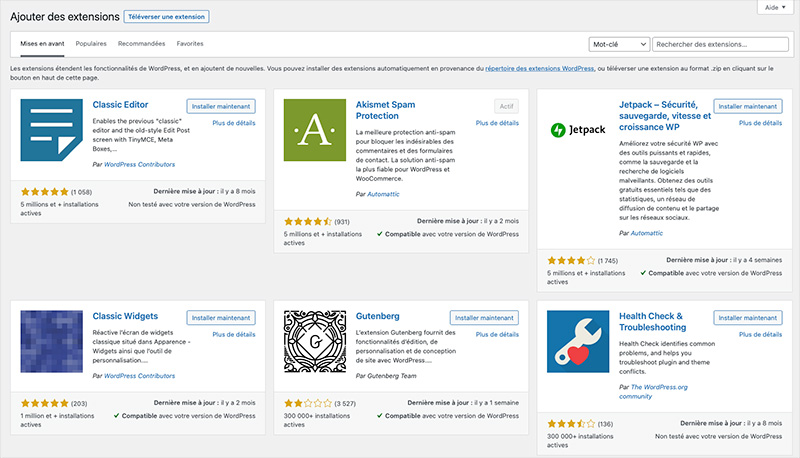Open Classic Widgets title link
The image size is (800, 458).
[125, 316]
